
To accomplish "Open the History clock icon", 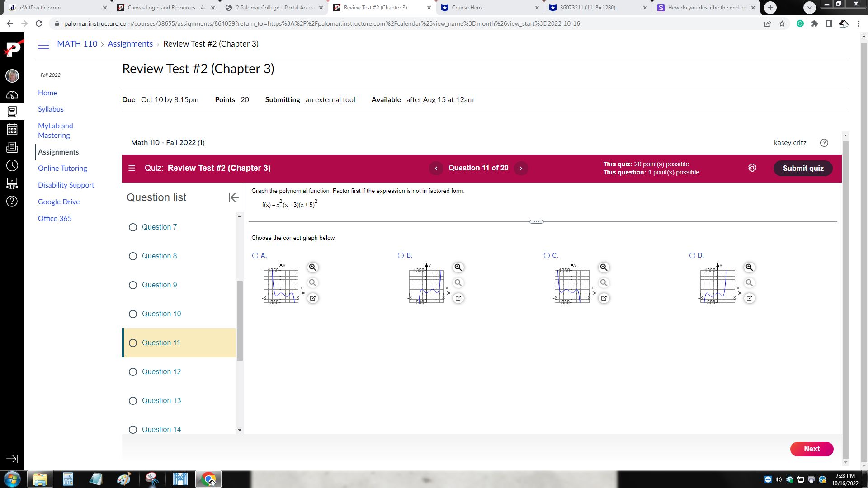I will 12,165.
